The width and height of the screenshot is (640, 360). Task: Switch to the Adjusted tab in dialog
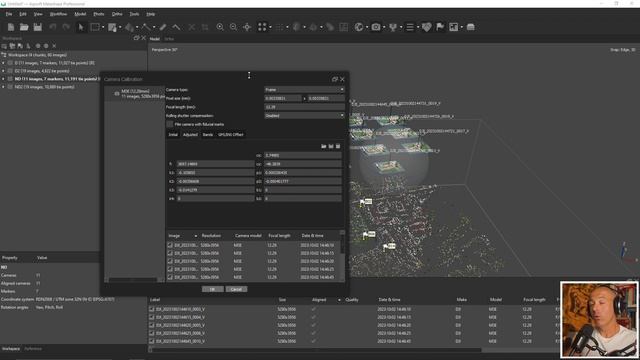click(x=190, y=135)
